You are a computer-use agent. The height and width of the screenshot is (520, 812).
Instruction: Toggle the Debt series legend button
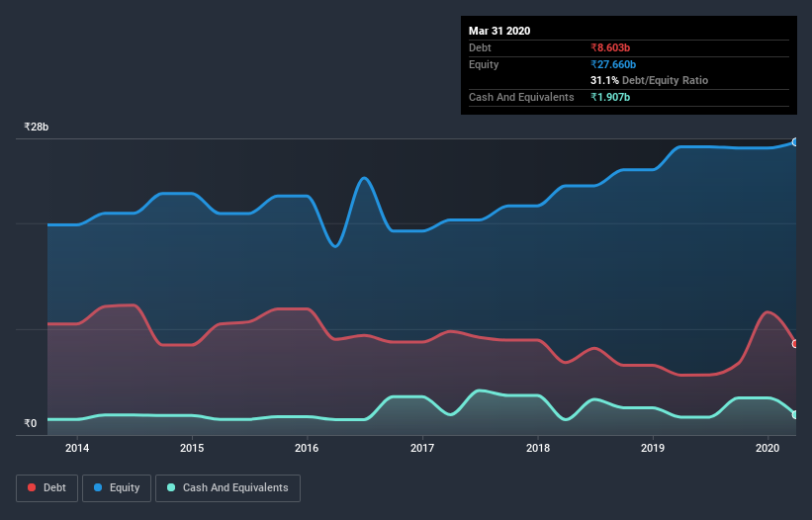click(46, 488)
